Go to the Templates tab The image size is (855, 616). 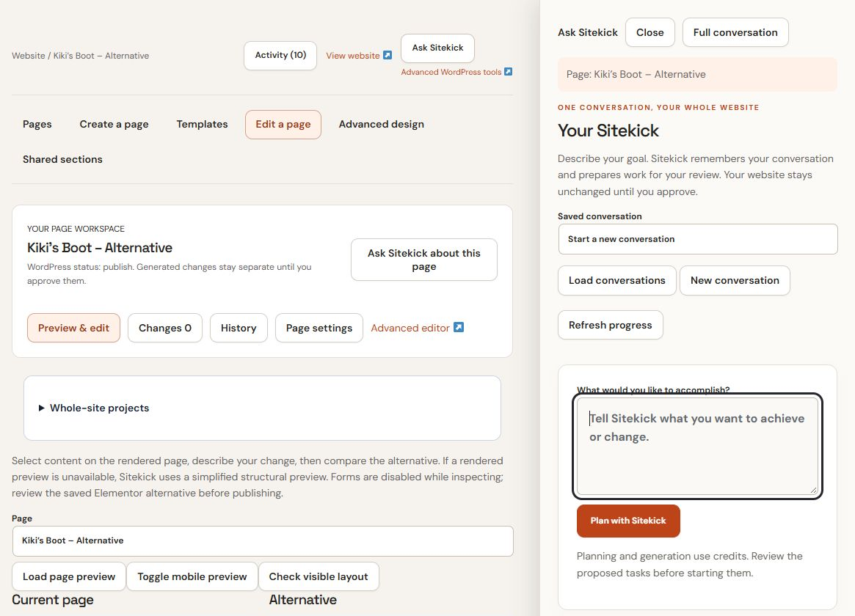coord(203,124)
